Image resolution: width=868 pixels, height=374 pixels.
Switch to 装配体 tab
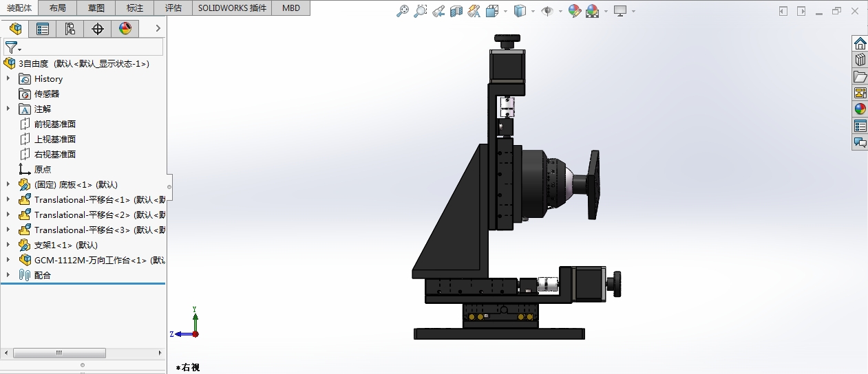[x=19, y=8]
